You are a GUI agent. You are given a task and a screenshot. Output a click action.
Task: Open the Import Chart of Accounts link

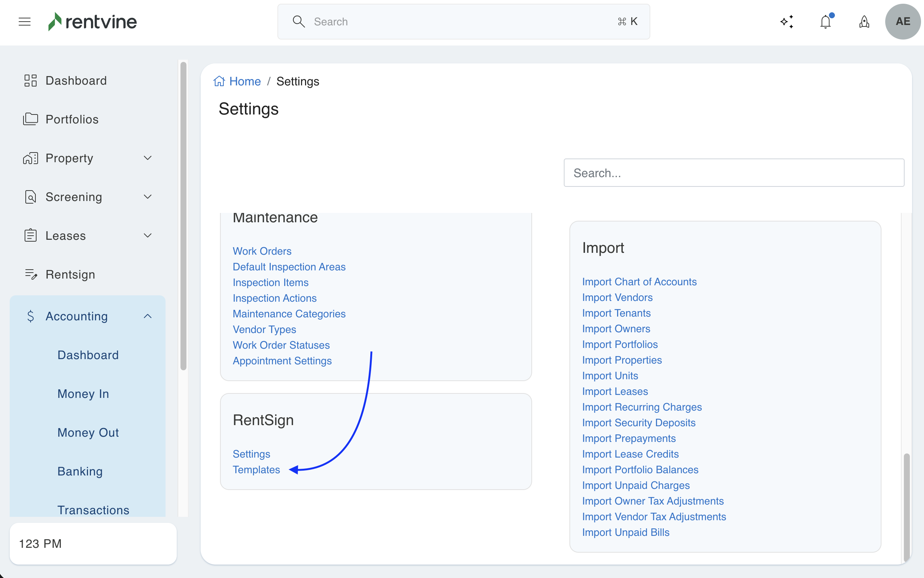tap(639, 282)
